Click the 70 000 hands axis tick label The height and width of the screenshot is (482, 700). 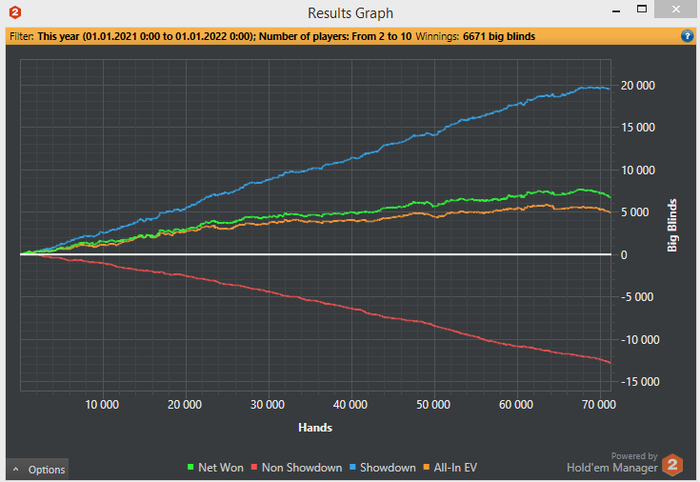599,405
